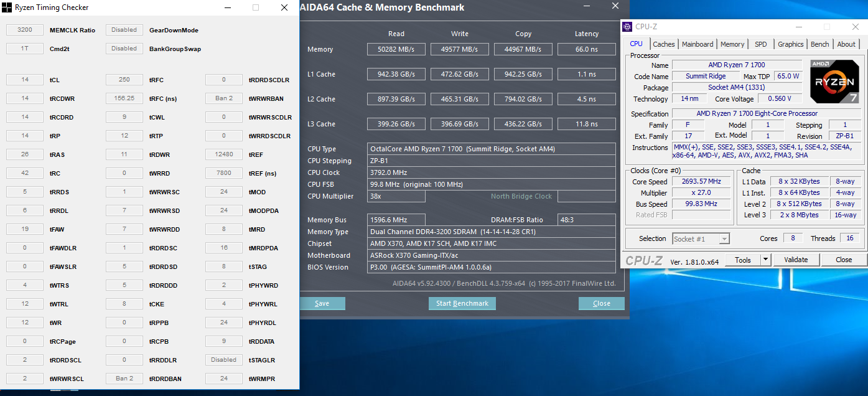Click the CPU-Z Name field AMD Ryzen 7 1700
Viewport: 868px width, 396px height.
pyautogui.click(x=737, y=65)
